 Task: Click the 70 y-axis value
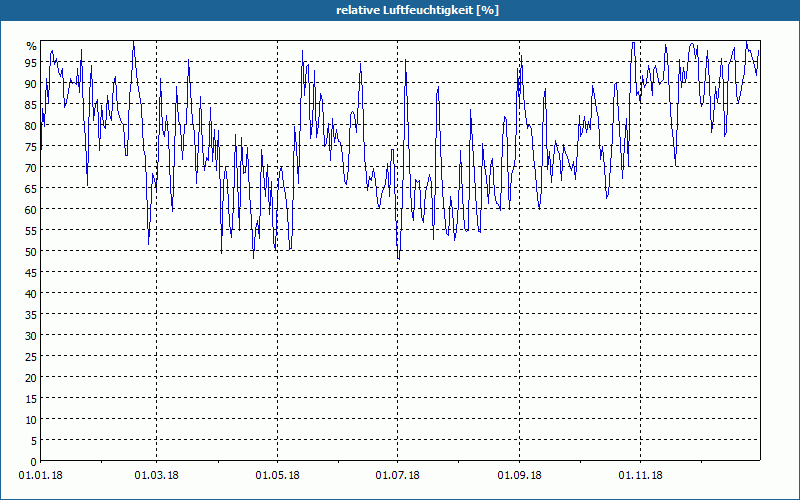[31, 168]
